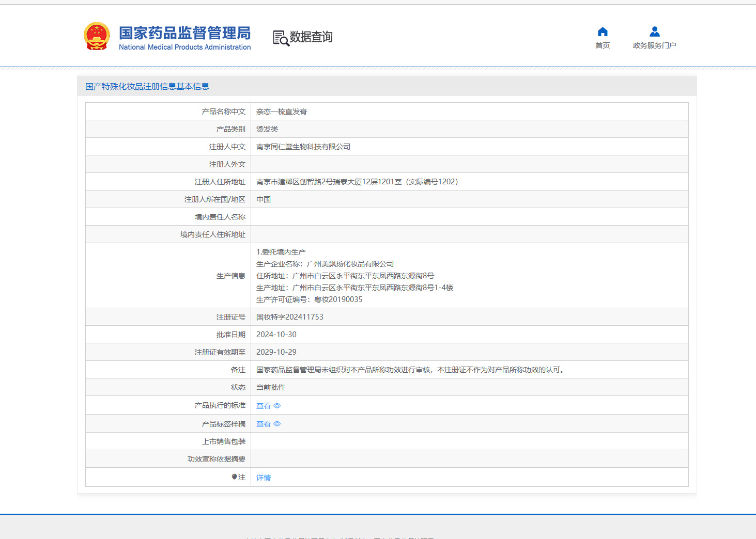756x539 pixels.
Task: Click the 数据查询 magnifier document icon
Action: [x=281, y=38]
